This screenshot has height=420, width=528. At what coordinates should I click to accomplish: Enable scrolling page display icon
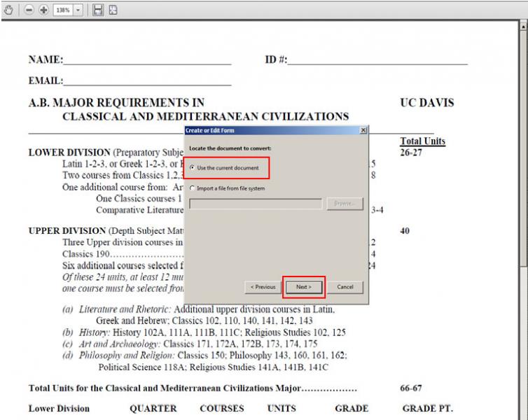coord(99,10)
